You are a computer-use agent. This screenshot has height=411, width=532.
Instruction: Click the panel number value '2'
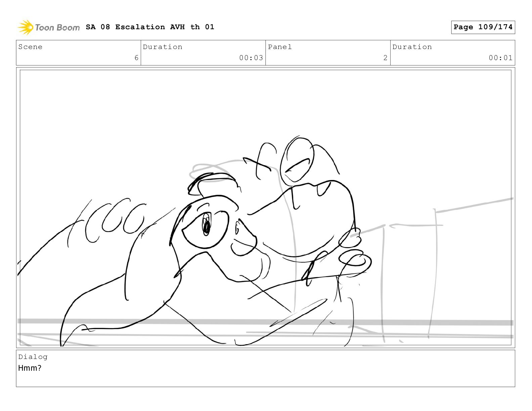pyautogui.click(x=386, y=58)
